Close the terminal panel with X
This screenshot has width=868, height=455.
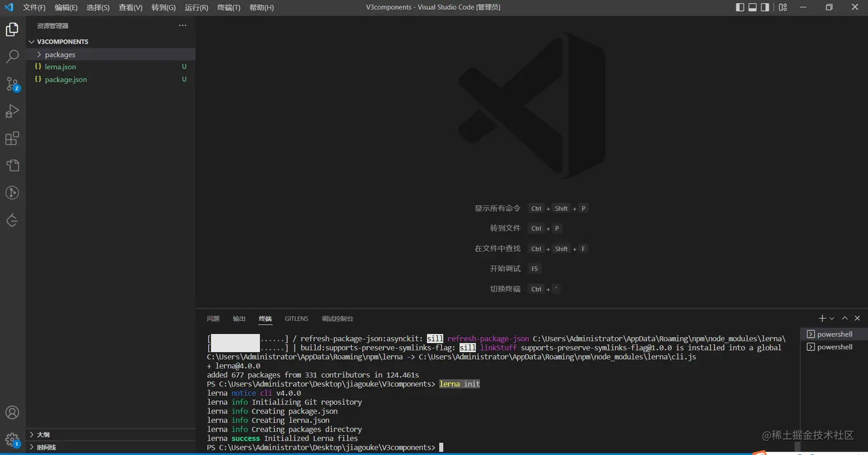click(x=857, y=318)
